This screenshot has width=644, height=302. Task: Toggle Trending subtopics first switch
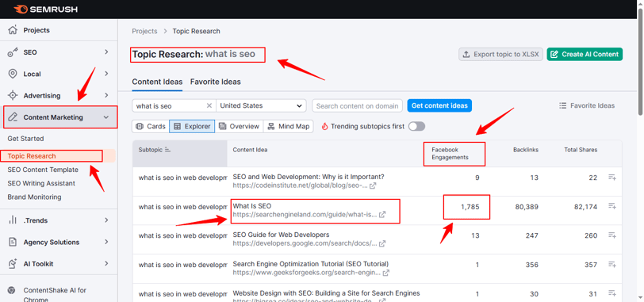[416, 126]
